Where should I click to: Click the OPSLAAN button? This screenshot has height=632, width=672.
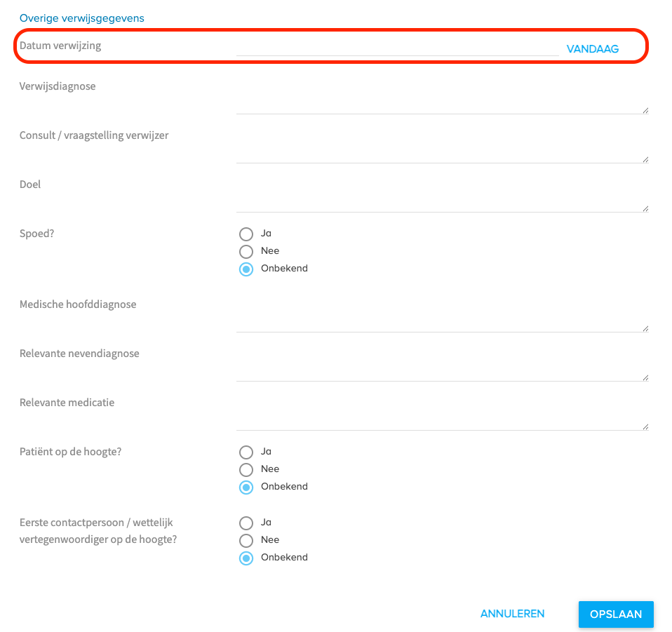616,614
